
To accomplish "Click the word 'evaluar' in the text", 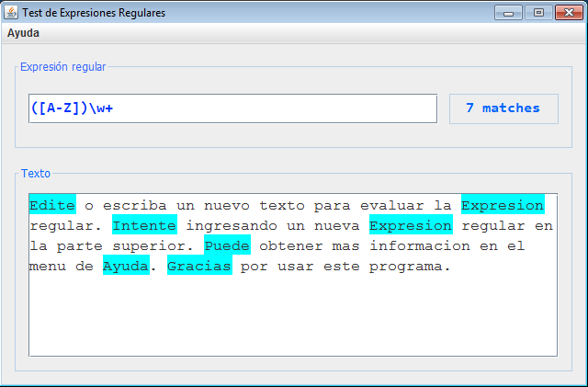I will coord(392,205).
